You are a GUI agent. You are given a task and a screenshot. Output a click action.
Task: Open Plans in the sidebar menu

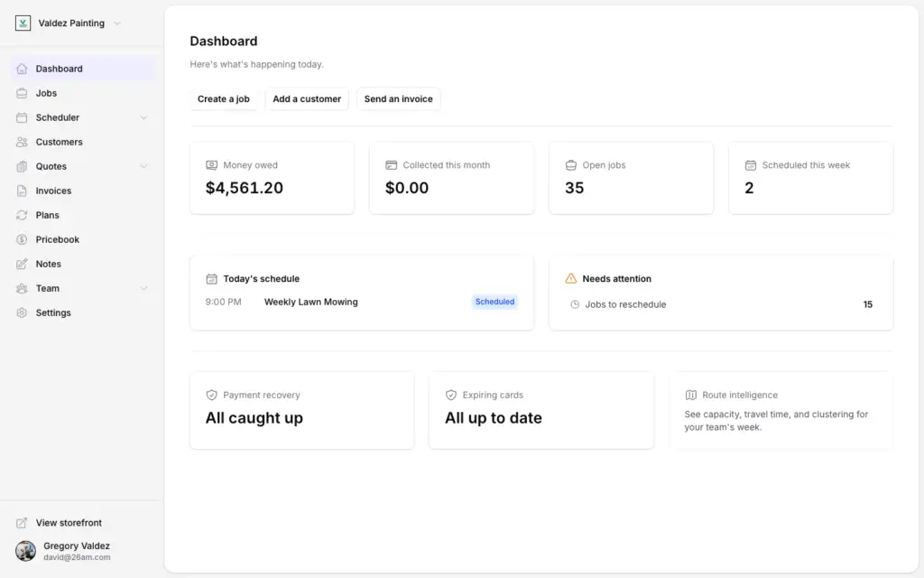83,215
